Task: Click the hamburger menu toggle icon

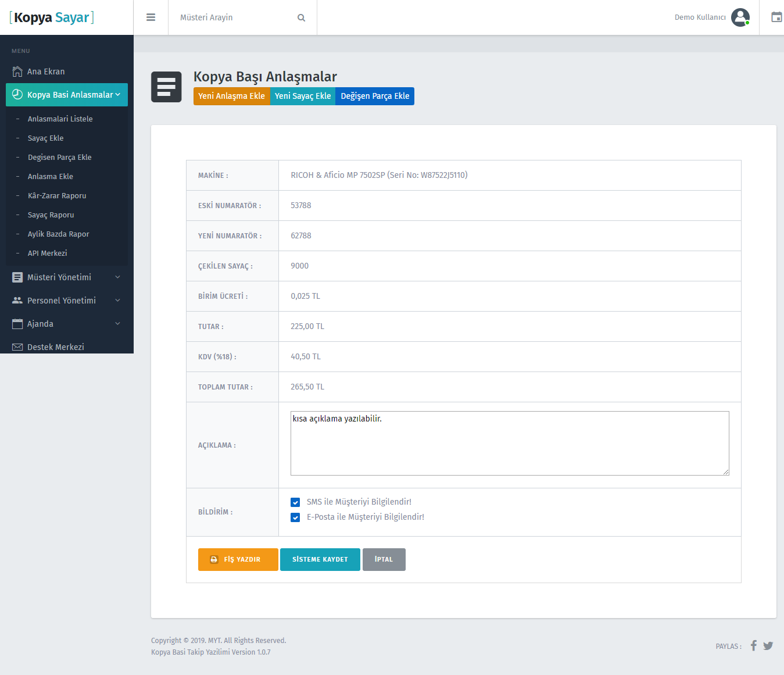Action: 151,17
